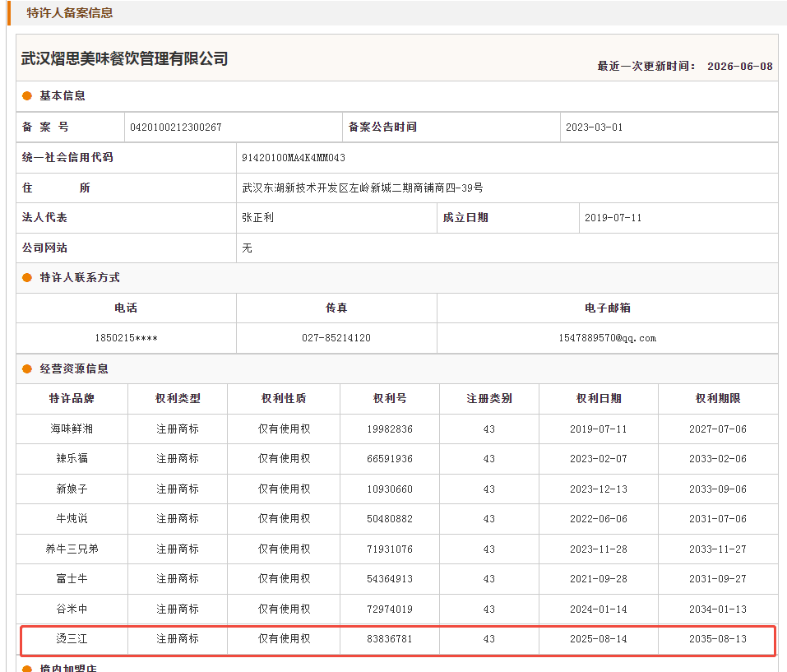Select brand cell 养牛三兄弟
Screen dimensions: 787x672
pyautogui.click(x=72, y=549)
